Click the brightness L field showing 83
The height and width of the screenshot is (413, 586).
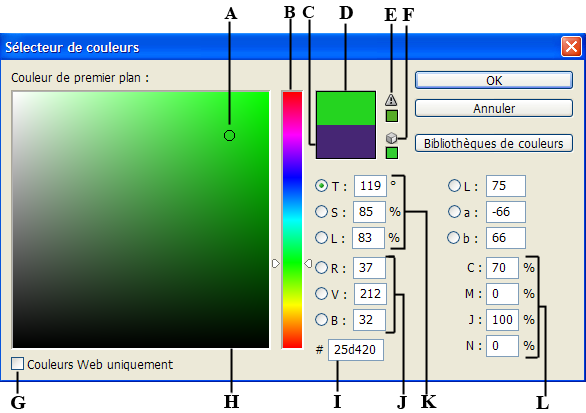368,238
